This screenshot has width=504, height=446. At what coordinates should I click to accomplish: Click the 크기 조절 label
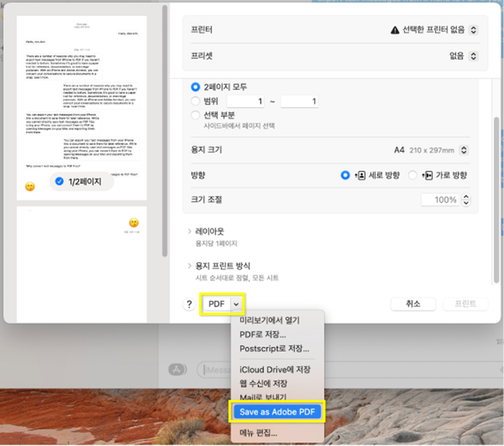(x=206, y=199)
